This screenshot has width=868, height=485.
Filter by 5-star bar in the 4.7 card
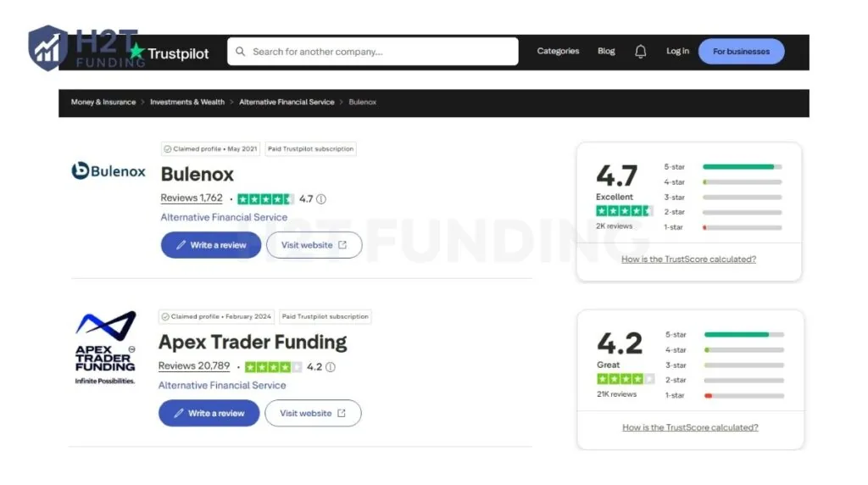[743, 167]
